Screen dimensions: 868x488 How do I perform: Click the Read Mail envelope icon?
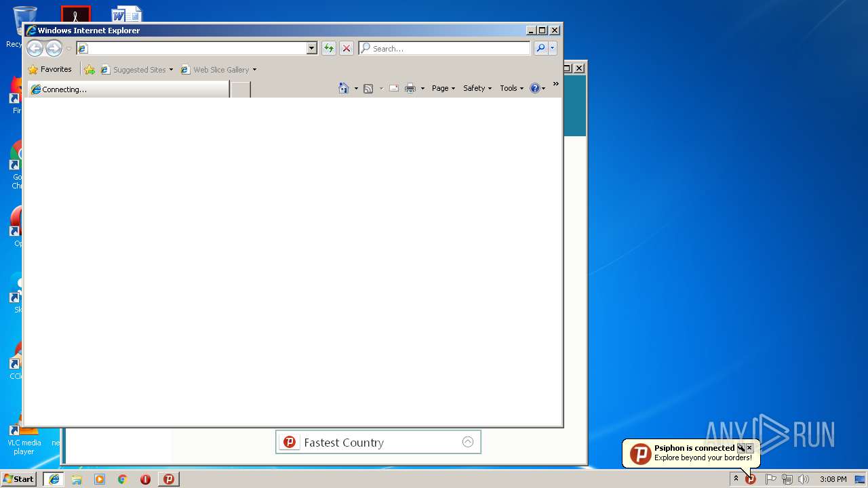[393, 88]
